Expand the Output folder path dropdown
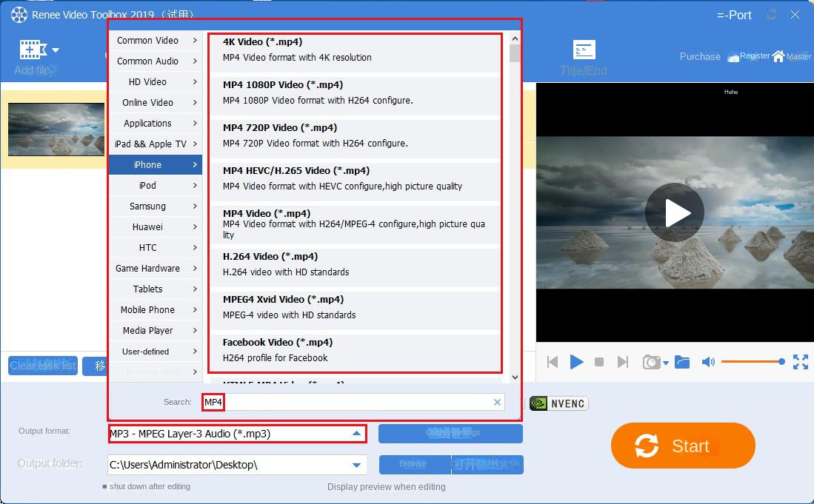This screenshot has height=504, width=814. 358,465
